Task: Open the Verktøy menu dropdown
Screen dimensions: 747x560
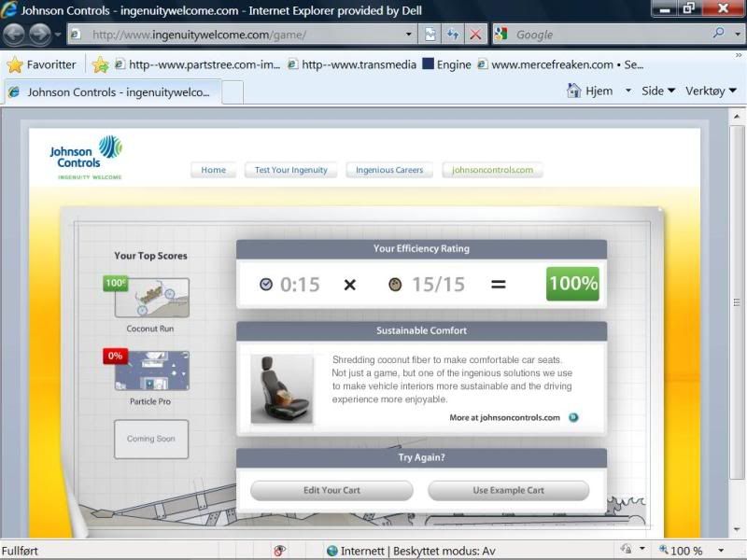Action: pyautogui.click(x=711, y=91)
